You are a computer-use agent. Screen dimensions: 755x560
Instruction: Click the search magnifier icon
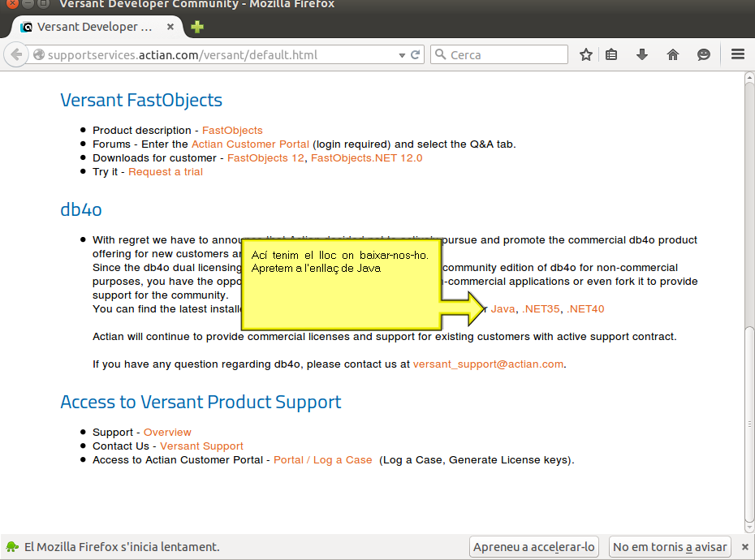point(440,54)
